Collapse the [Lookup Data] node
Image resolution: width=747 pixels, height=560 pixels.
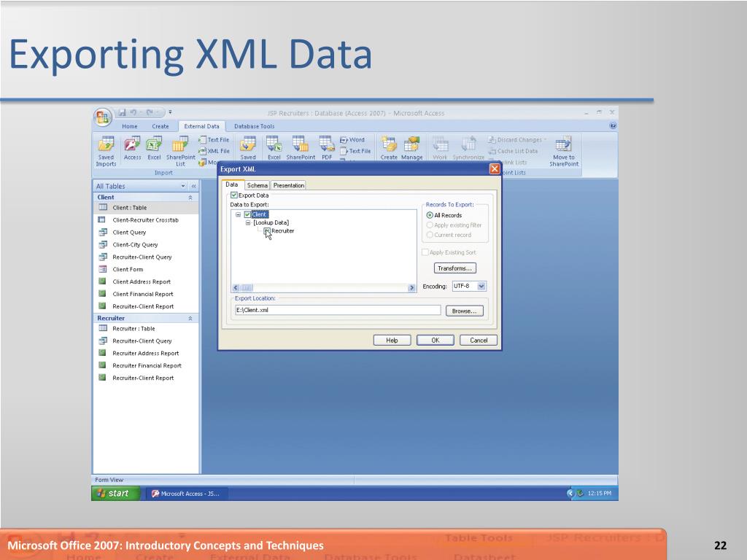click(248, 222)
